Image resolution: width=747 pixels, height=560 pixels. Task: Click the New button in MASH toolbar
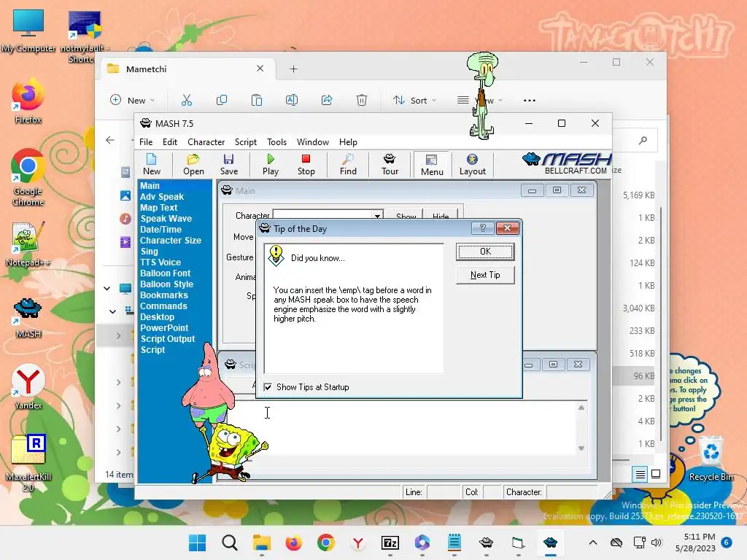[152, 164]
